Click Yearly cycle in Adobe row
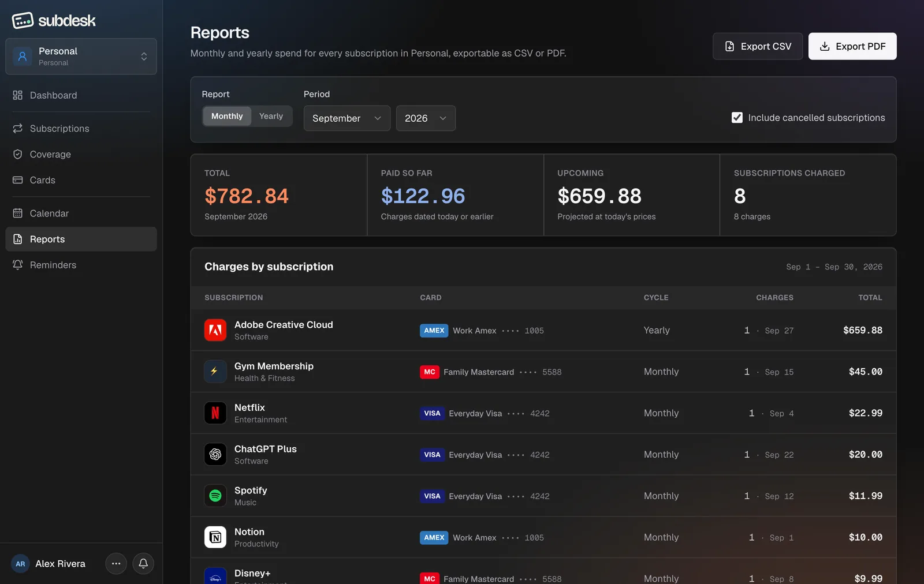Image resolution: width=924 pixels, height=584 pixels. pyautogui.click(x=657, y=330)
